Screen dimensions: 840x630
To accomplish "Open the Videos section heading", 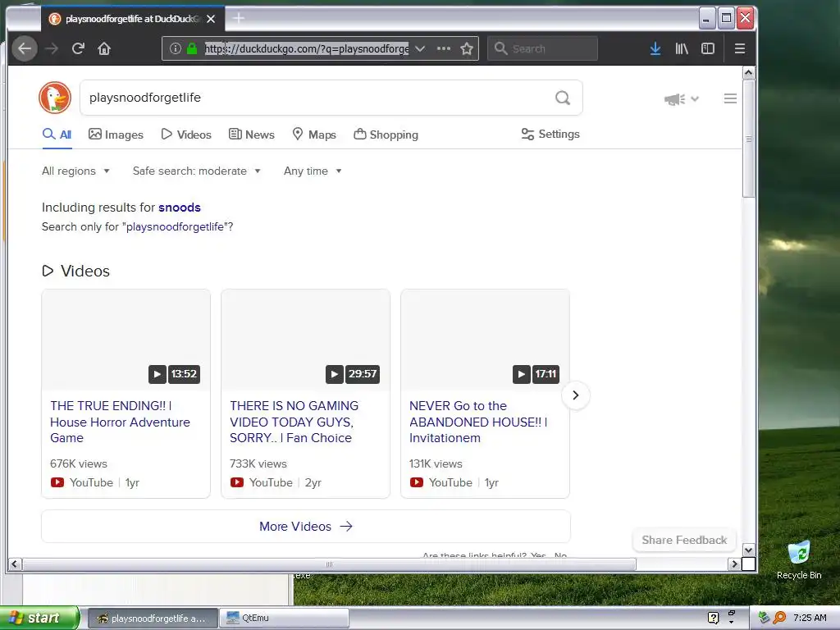I will 75,271.
